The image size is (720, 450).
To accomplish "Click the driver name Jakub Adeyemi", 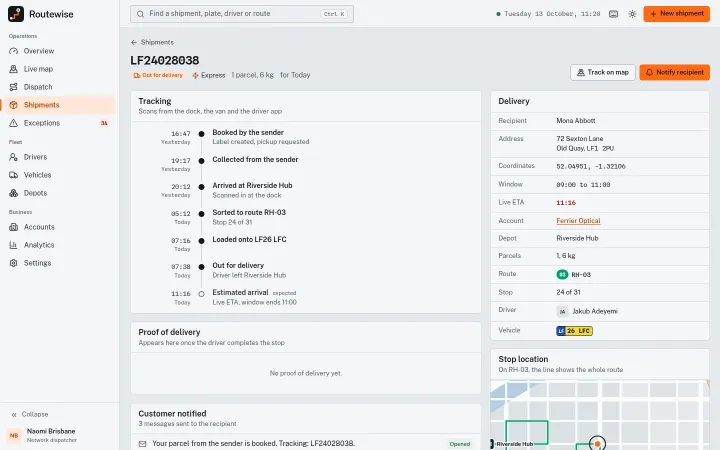I will coord(595,311).
